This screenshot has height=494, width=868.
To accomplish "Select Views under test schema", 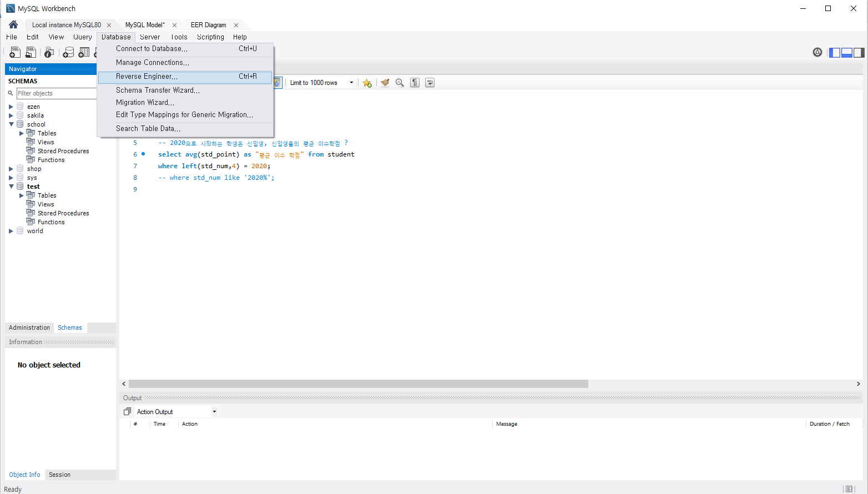I will tap(46, 204).
